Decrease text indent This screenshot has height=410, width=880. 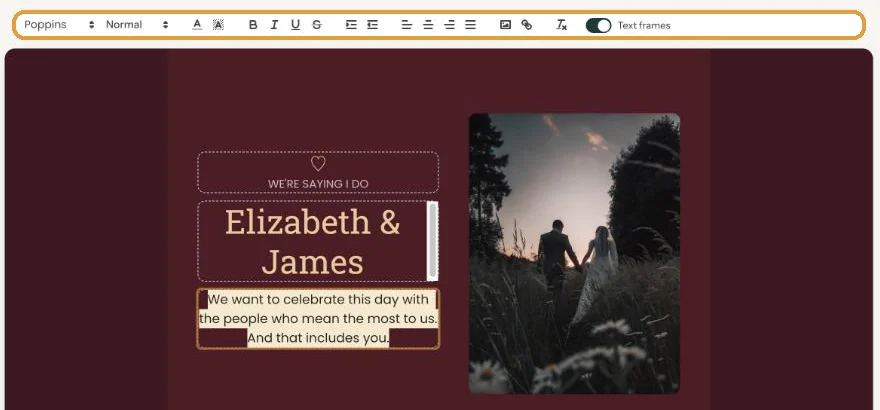pyautogui.click(x=372, y=25)
